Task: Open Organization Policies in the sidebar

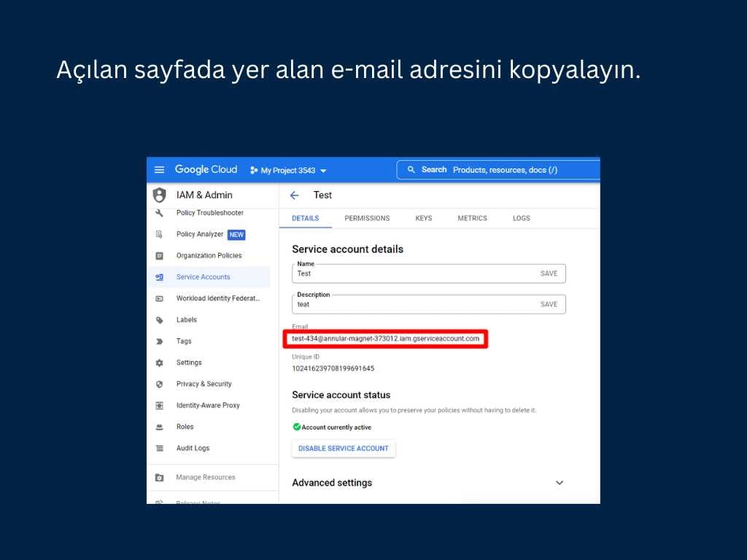Action: point(209,256)
